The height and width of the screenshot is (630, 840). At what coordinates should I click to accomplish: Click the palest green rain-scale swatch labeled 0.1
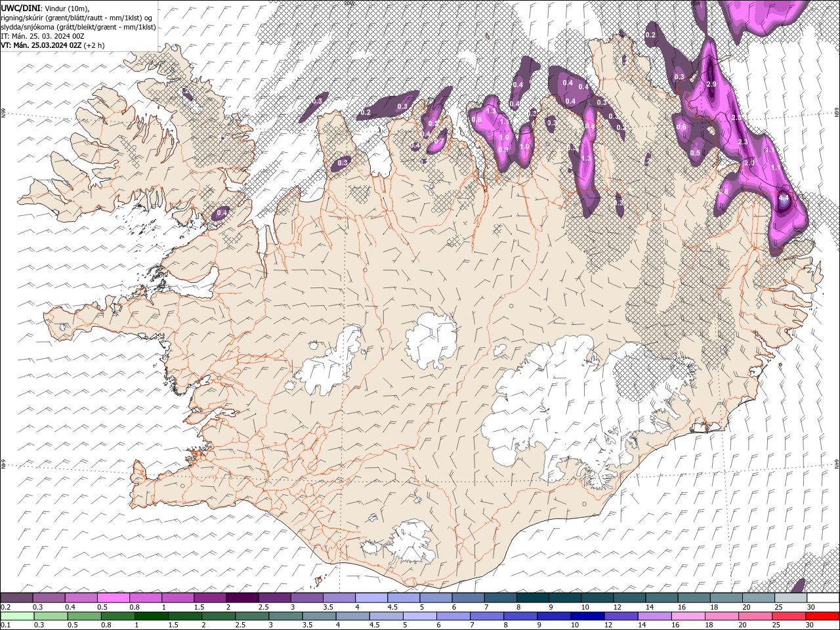(17, 616)
